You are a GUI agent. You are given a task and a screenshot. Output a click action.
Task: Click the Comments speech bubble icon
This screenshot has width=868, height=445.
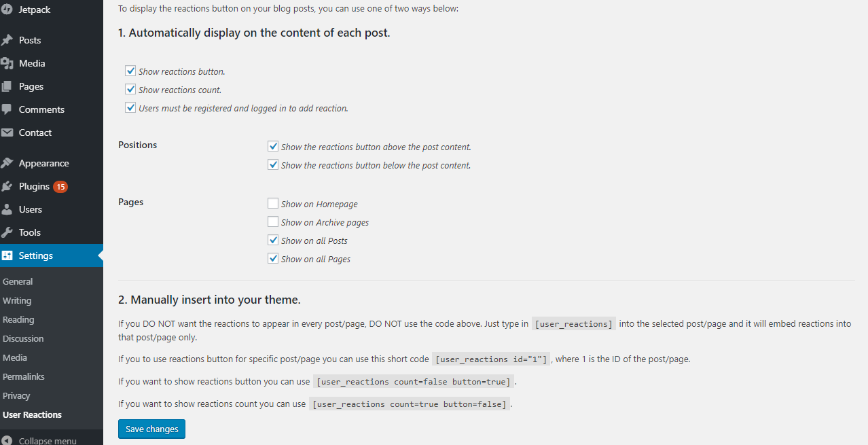[7, 109]
